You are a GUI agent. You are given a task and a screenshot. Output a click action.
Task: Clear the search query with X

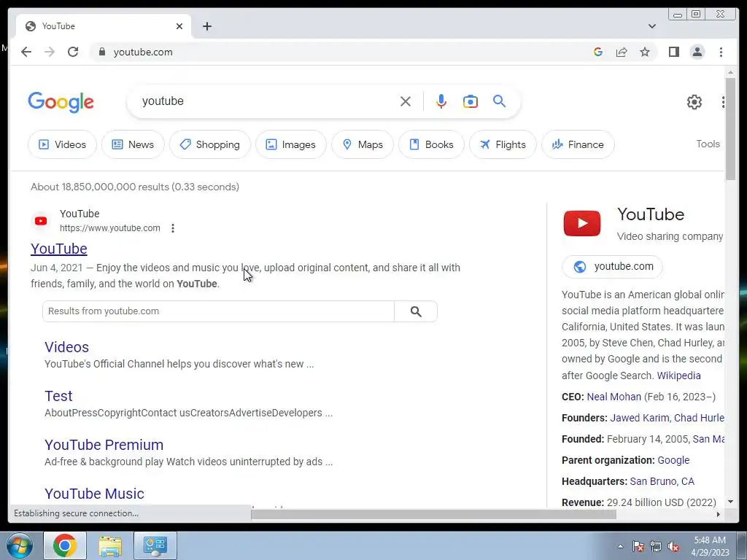pos(406,101)
